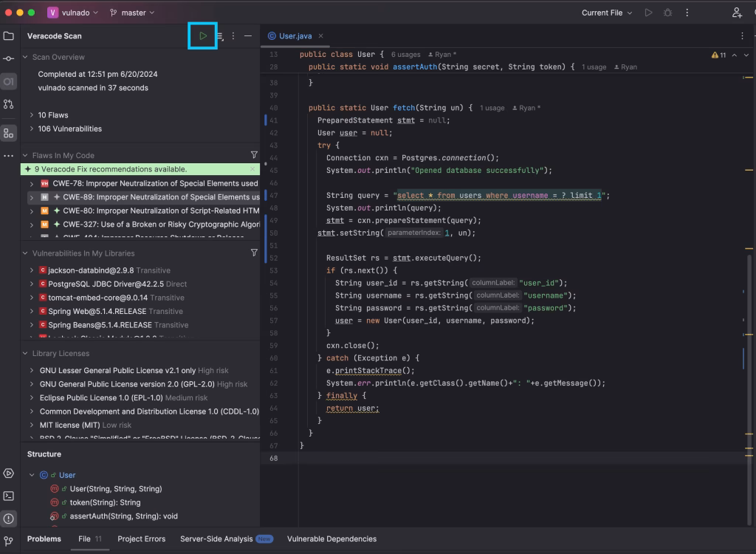Screen dimensions: 756x554
Task: Run the Current File configuration
Action: (x=648, y=13)
